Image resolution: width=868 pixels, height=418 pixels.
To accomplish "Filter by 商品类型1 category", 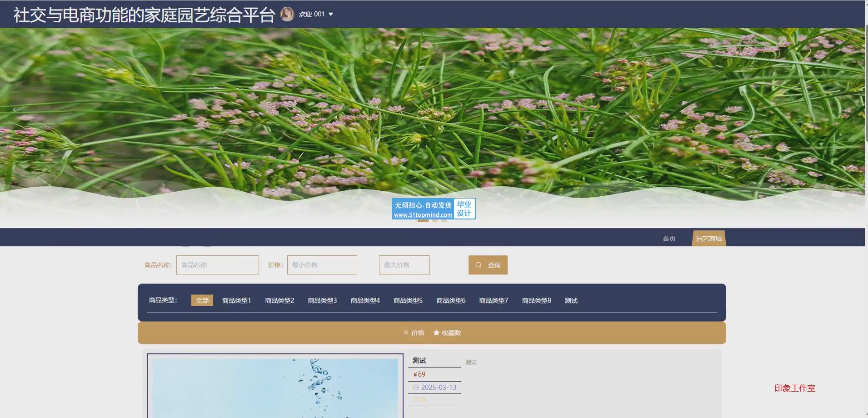I will 236,300.
